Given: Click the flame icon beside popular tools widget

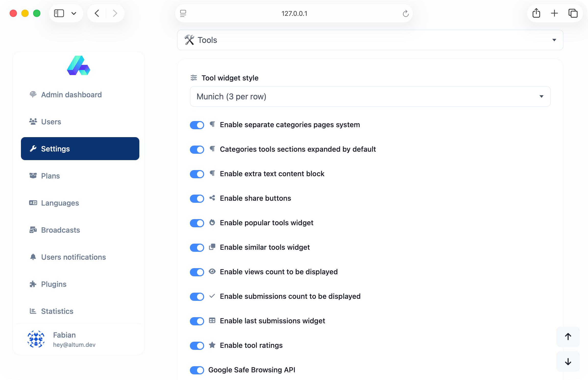Looking at the screenshot, I should click(212, 222).
